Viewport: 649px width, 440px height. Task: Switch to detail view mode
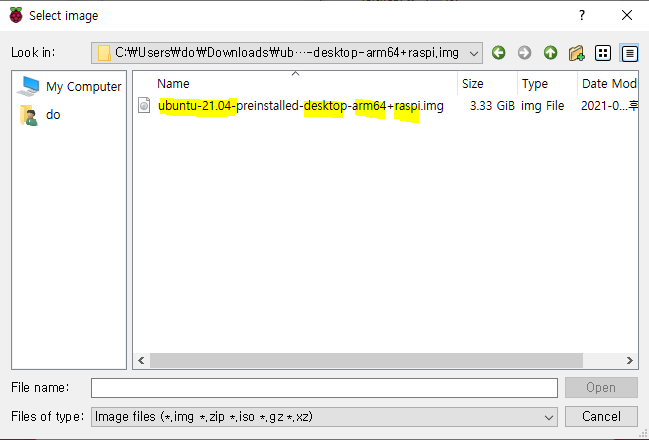click(629, 53)
